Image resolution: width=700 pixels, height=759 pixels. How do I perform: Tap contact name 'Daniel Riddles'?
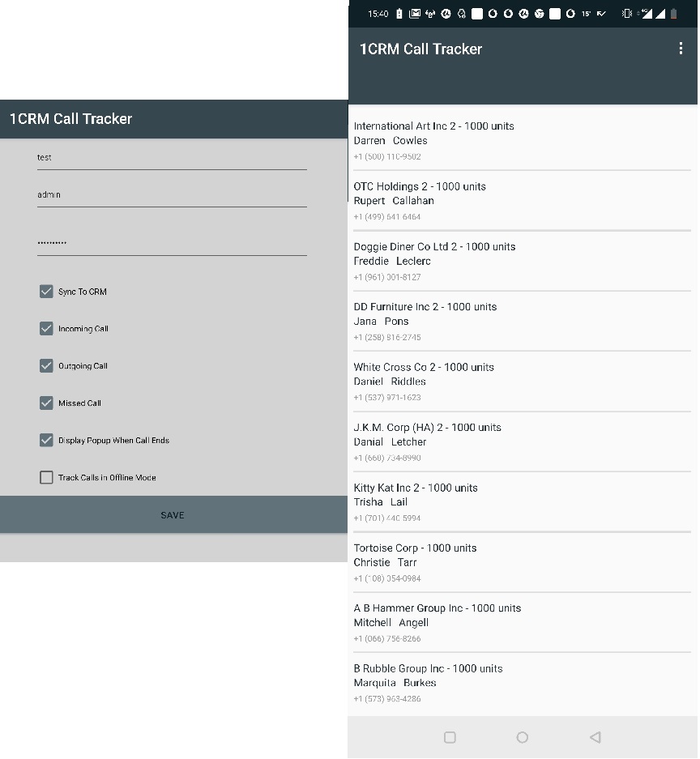click(x=390, y=382)
